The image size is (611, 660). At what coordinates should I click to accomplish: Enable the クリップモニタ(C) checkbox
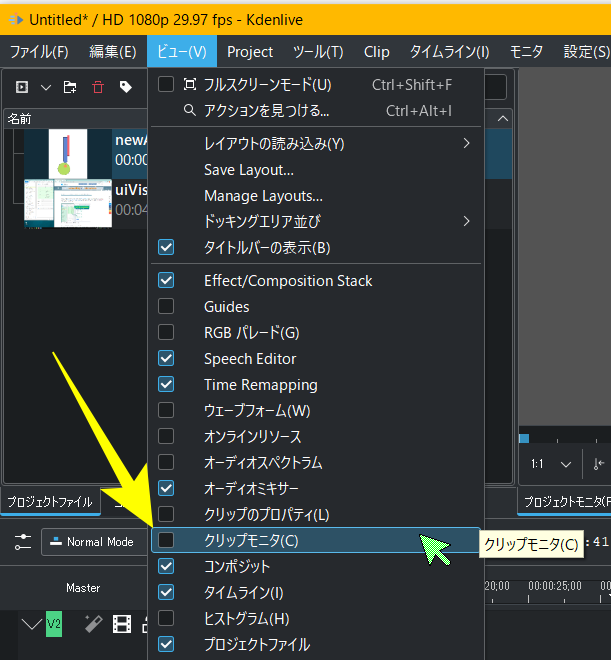click(166, 541)
